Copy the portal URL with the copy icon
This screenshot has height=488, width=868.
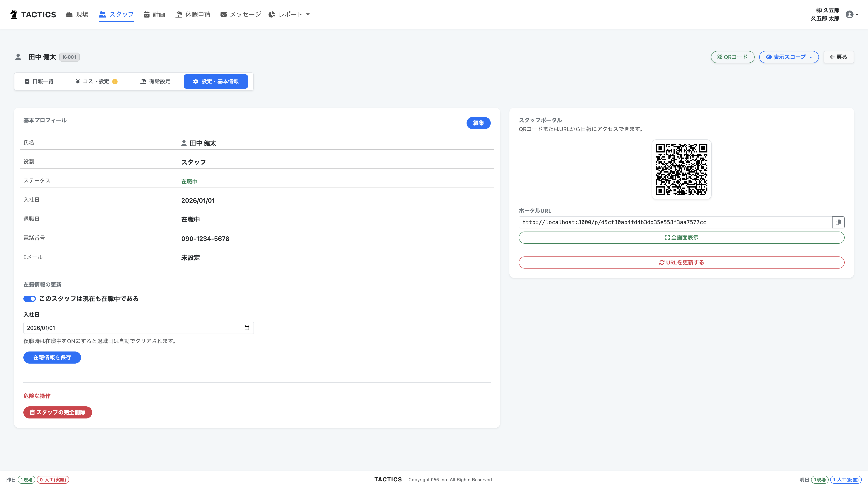click(838, 222)
